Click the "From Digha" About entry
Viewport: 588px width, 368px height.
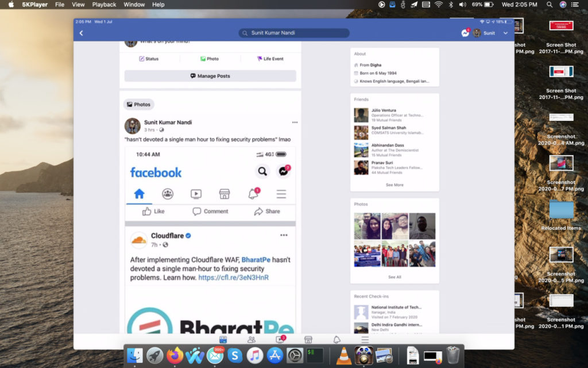(370, 65)
